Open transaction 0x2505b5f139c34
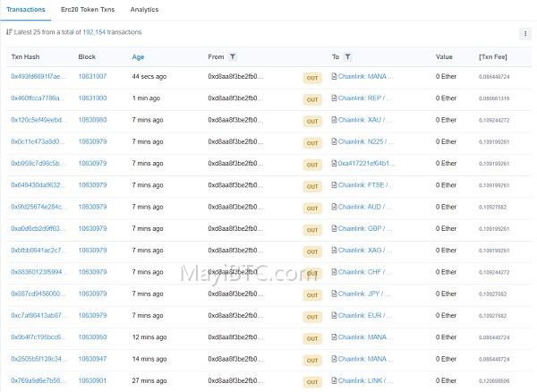 pyautogui.click(x=38, y=359)
